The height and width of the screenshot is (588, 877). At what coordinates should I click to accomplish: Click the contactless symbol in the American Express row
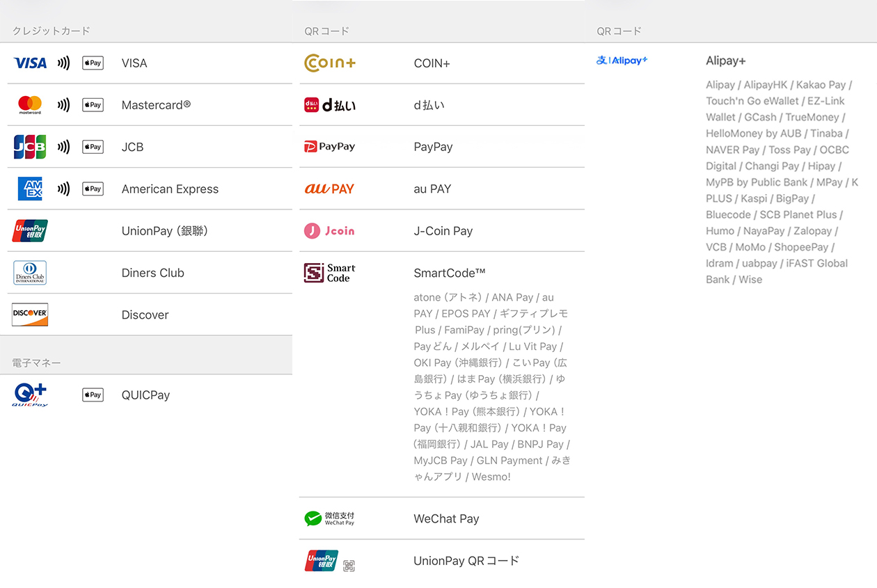63,189
